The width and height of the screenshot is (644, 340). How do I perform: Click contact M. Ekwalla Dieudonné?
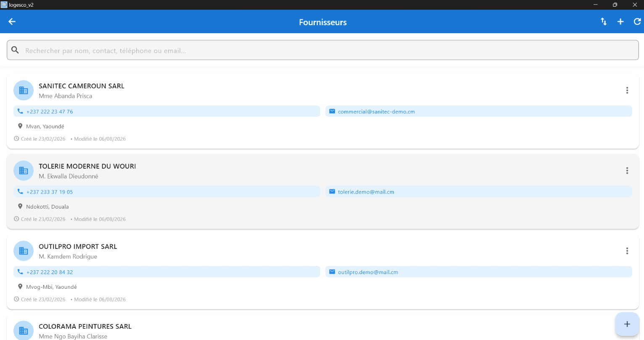69,176
